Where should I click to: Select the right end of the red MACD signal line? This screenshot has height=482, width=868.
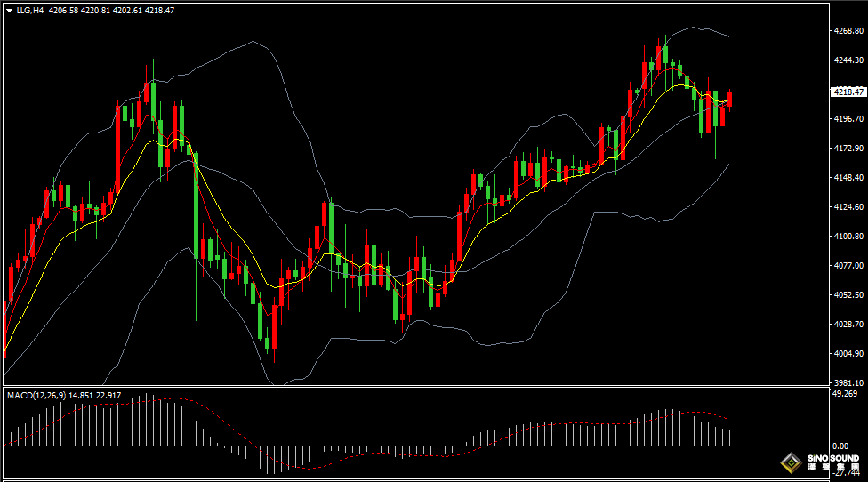(728, 418)
